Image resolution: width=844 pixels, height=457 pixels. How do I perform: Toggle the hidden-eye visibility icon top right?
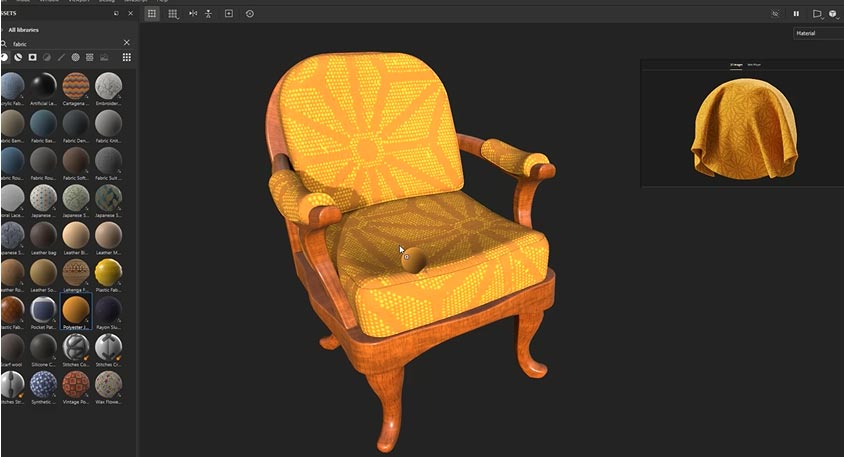click(x=775, y=14)
